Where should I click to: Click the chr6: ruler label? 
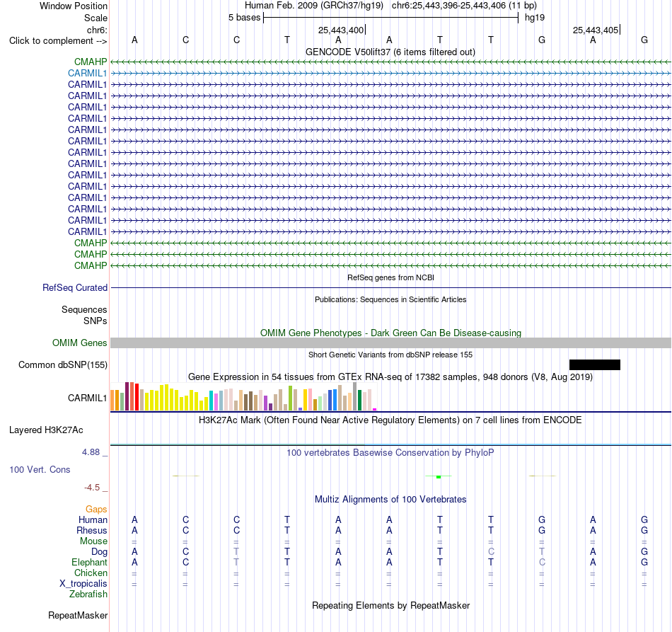(97, 30)
